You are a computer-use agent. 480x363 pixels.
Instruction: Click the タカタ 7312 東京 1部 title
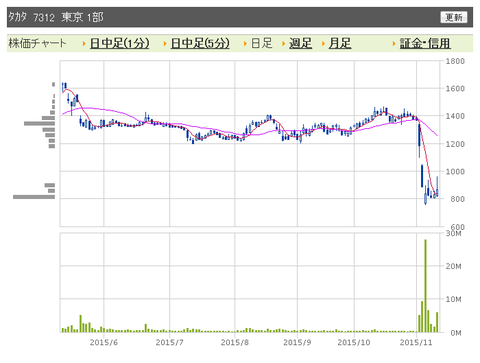pos(56,17)
